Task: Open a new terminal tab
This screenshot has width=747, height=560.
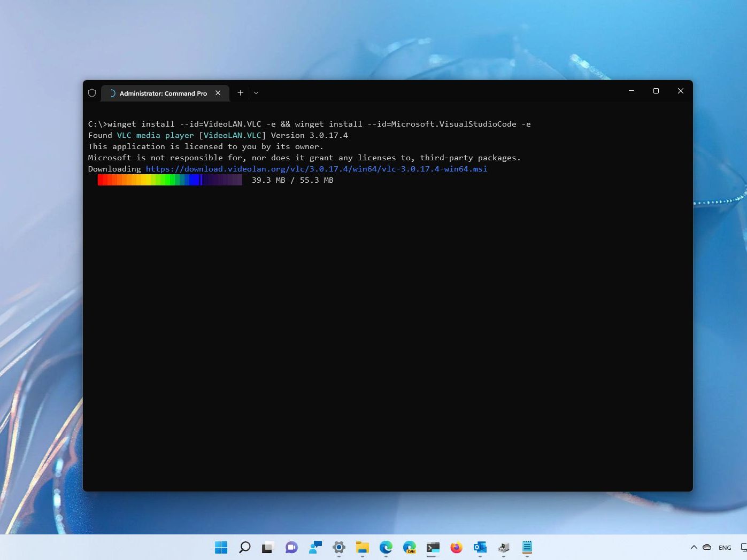Action: point(241,93)
